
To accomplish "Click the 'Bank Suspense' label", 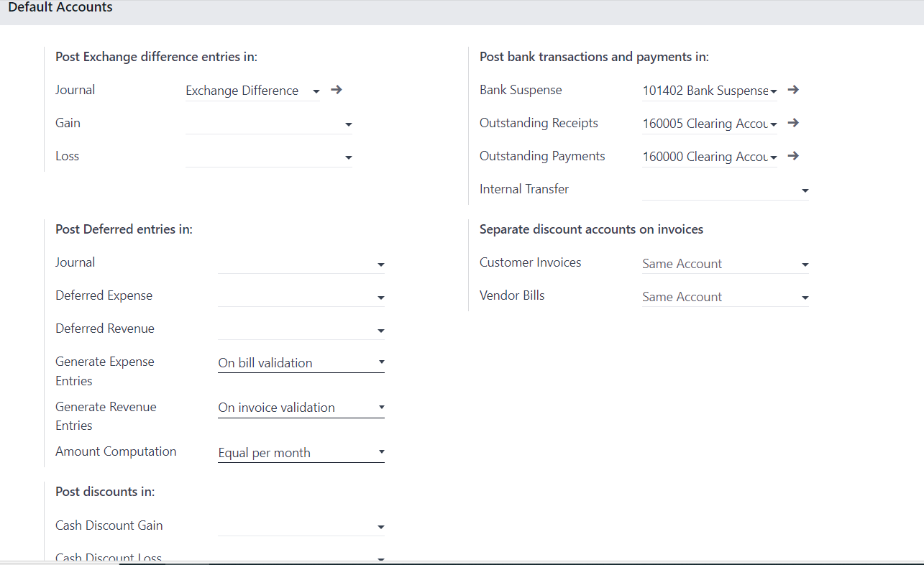I will pyautogui.click(x=521, y=90).
